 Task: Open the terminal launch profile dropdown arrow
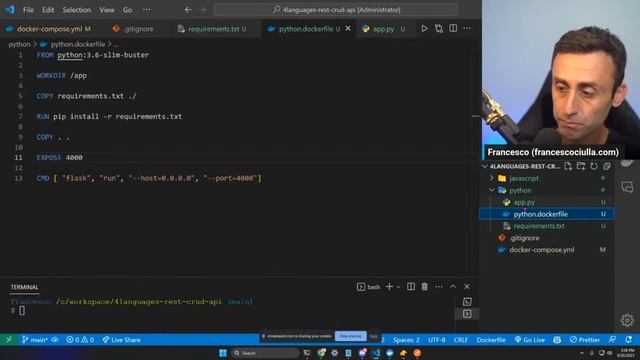click(x=398, y=287)
